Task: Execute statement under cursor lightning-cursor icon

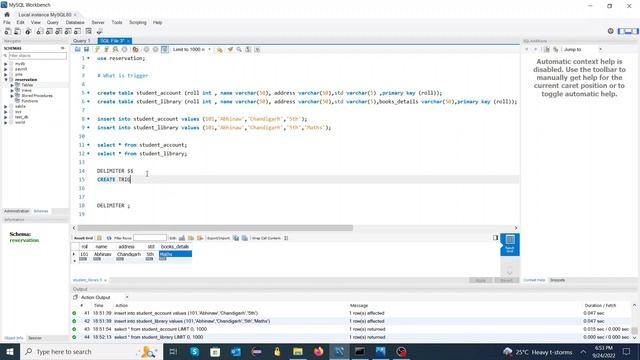Action: pos(107,49)
